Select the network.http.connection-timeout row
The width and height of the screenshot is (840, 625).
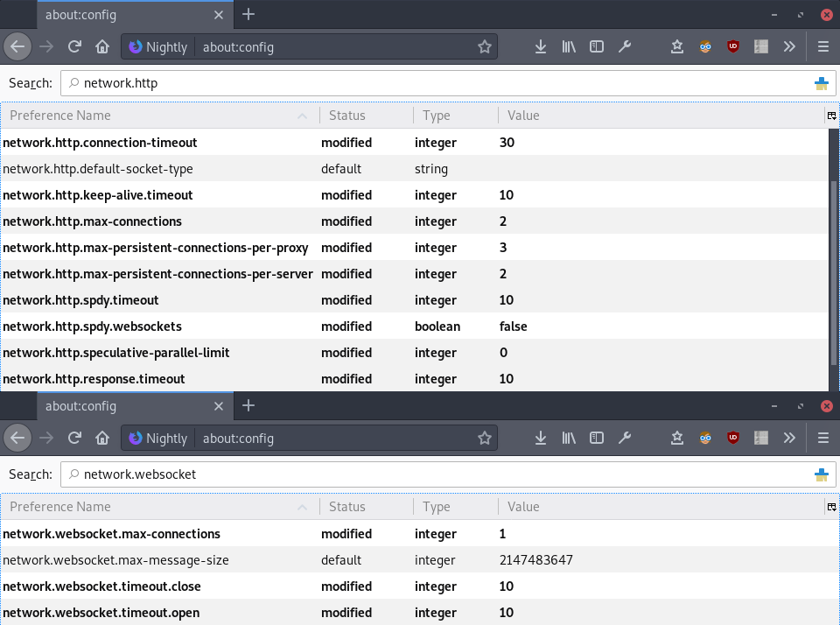(414, 142)
